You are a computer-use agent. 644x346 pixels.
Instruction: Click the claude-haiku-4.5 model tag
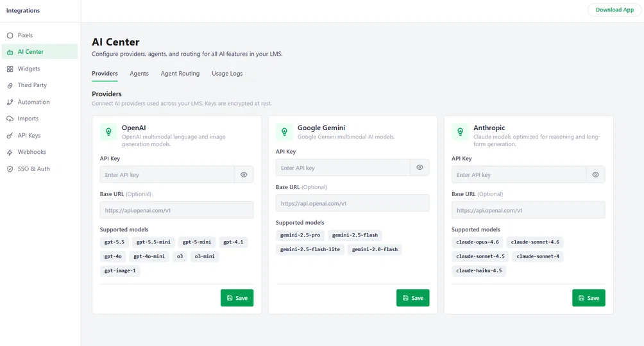pos(479,271)
